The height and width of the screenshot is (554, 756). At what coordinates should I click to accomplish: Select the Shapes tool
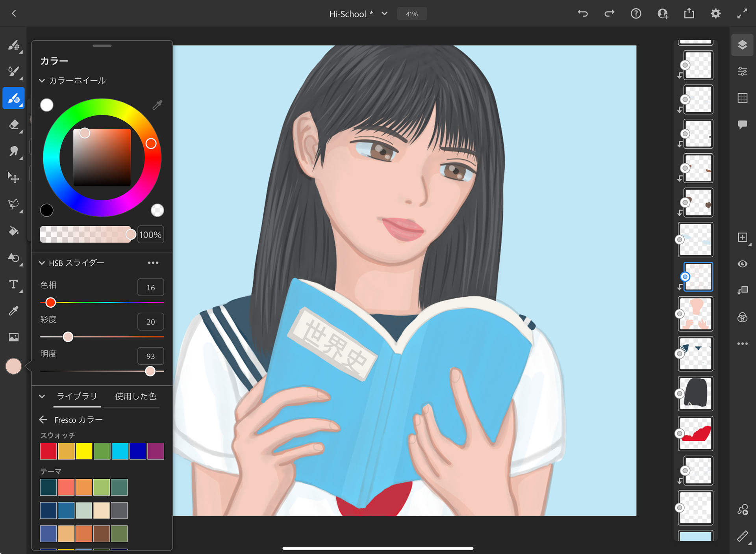pyautogui.click(x=14, y=257)
